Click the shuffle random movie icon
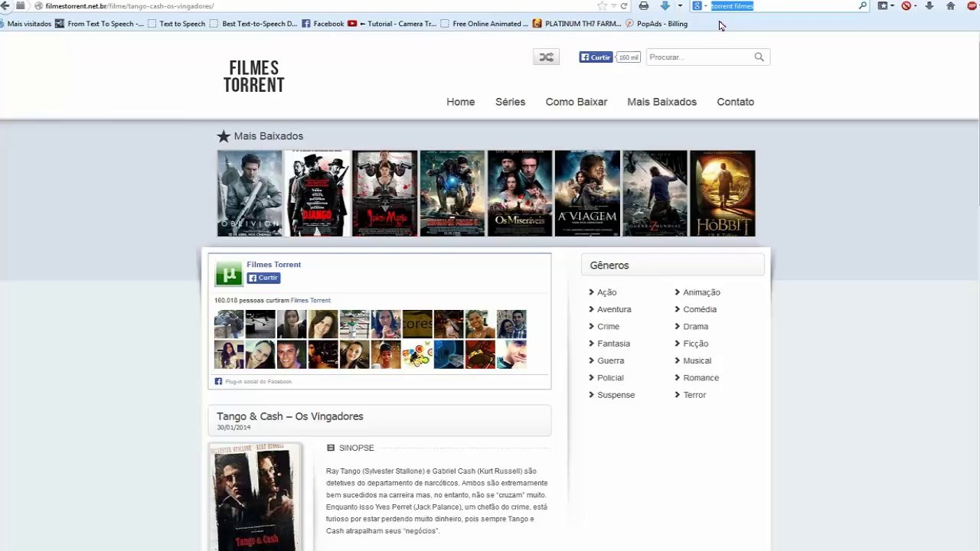The image size is (980, 551). (x=546, y=57)
